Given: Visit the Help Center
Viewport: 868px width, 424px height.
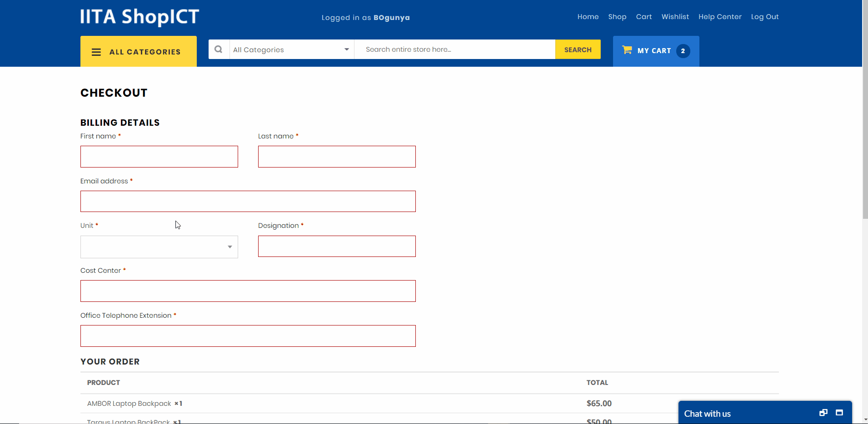Looking at the screenshot, I should pyautogui.click(x=720, y=17).
